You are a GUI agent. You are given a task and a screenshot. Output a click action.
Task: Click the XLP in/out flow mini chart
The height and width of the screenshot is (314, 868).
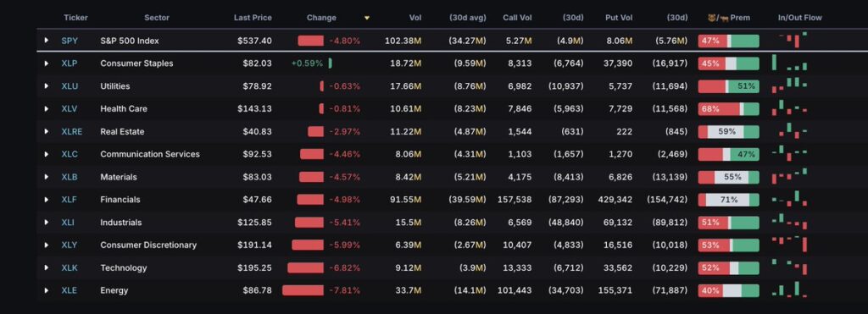coord(790,63)
